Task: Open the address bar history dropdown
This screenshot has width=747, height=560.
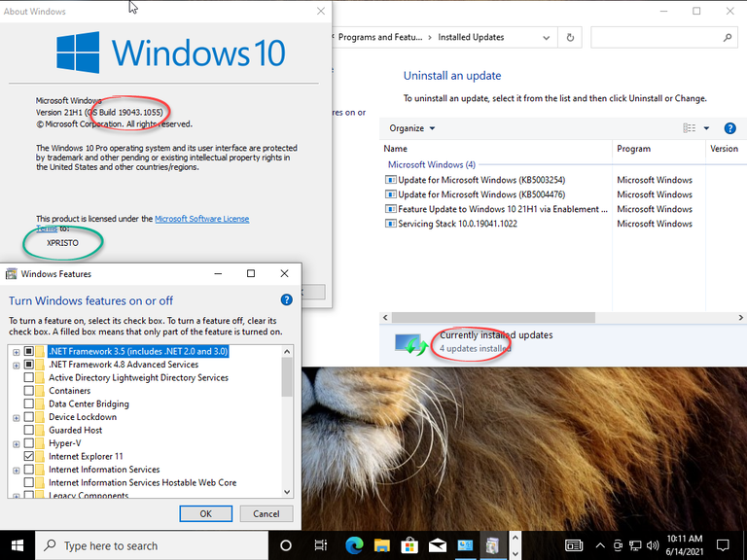Action: pos(546,38)
